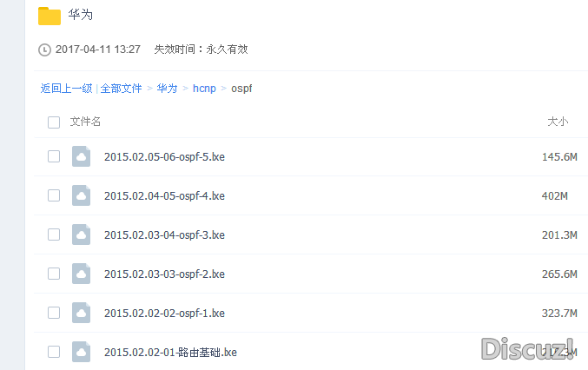Click file icon for 2015.02.04-05-ospf-4.lxe
This screenshot has height=370, width=588.
tap(81, 195)
